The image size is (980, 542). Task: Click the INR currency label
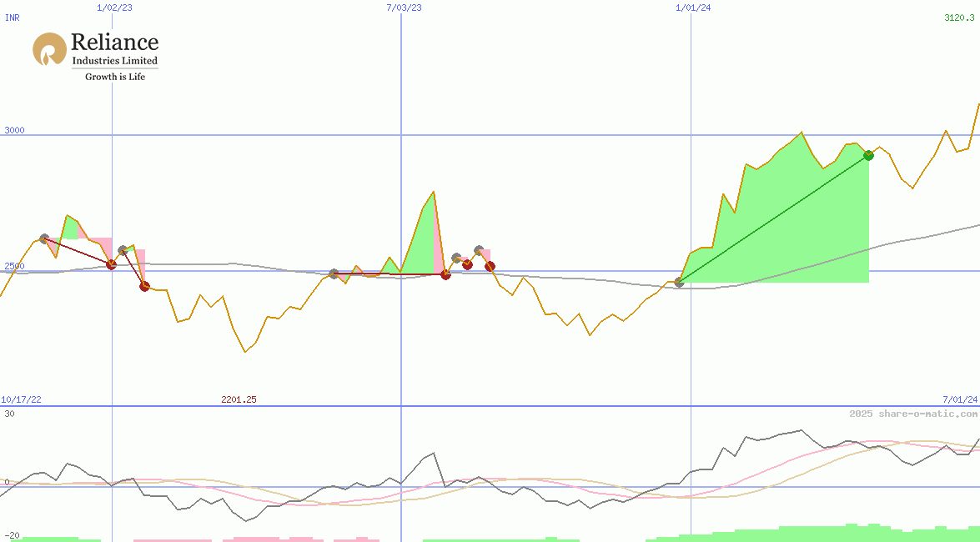click(x=13, y=18)
